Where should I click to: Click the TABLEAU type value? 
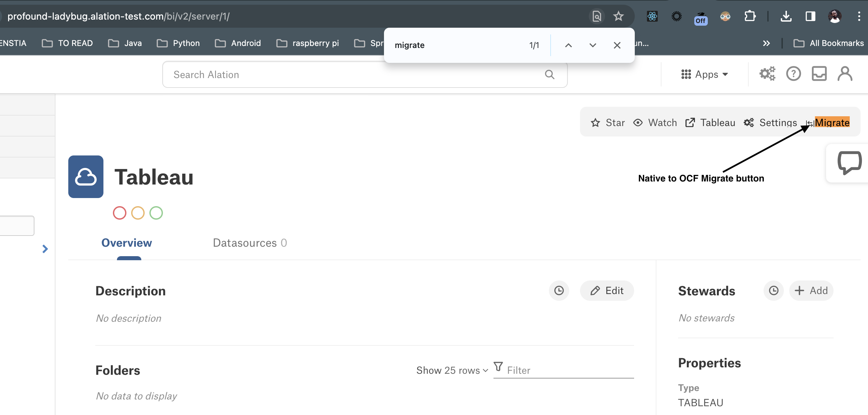point(701,403)
